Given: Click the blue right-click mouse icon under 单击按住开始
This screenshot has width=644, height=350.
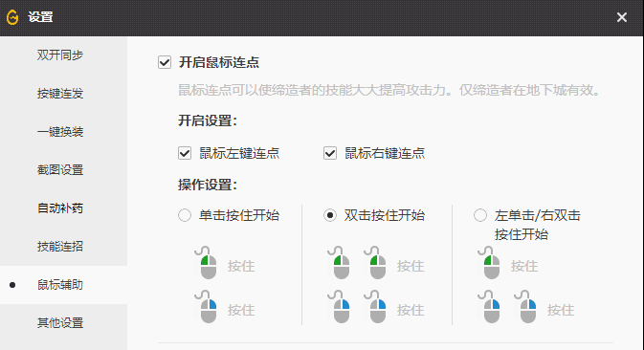Looking at the screenshot, I should click(206, 307).
